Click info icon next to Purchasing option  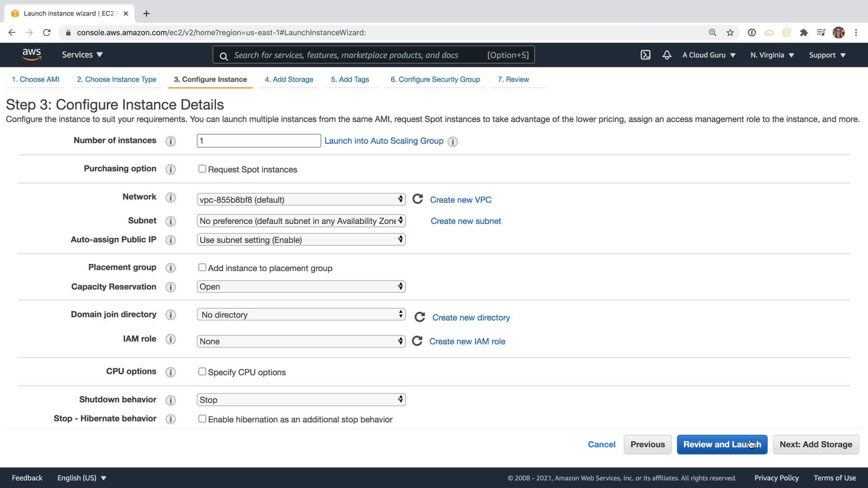tap(170, 169)
